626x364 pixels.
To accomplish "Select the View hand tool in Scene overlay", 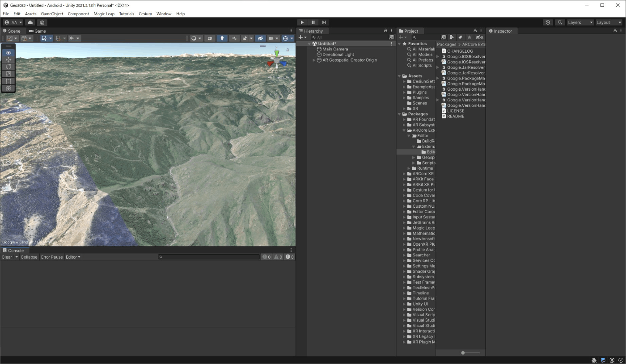I will [8, 52].
